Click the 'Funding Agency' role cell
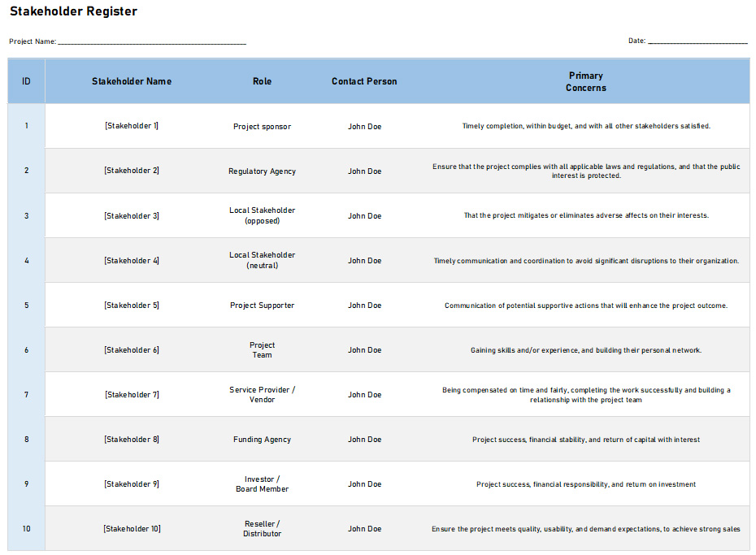756x555 pixels. (x=263, y=440)
